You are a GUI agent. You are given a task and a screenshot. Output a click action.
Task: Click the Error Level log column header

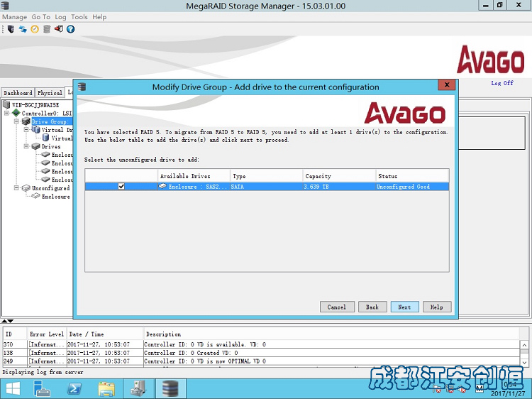[47, 334]
